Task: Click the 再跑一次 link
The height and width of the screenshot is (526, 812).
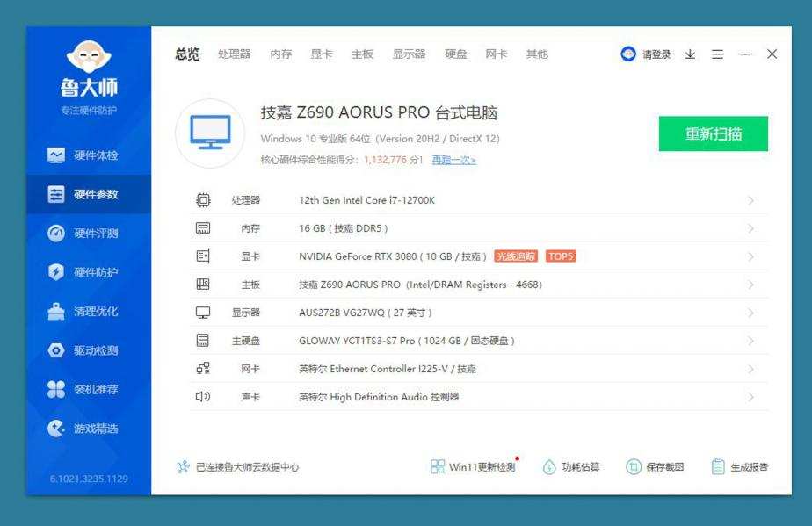Action: click(x=453, y=160)
